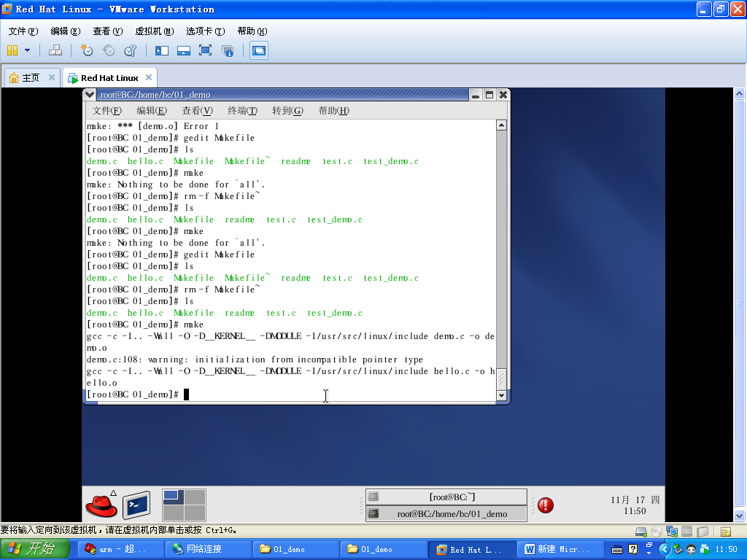Close the 主页 tab
Screen dimensions: 747x560
(52, 77)
